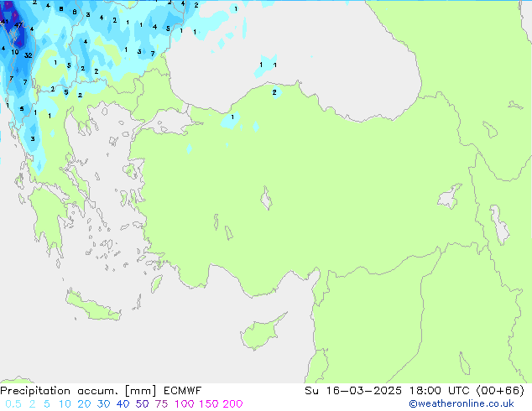Click the 0.5 value in the precipitation legend
532x411 pixels.
click(13, 404)
